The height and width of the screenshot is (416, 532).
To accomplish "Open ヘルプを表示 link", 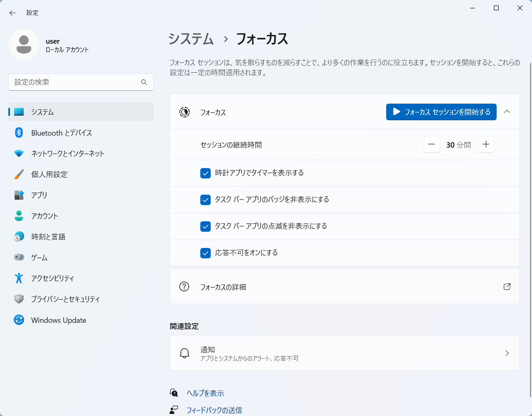I will [x=205, y=393].
